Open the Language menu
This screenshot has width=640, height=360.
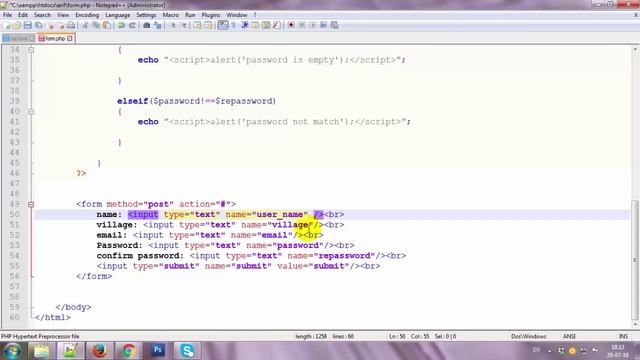pos(118,15)
